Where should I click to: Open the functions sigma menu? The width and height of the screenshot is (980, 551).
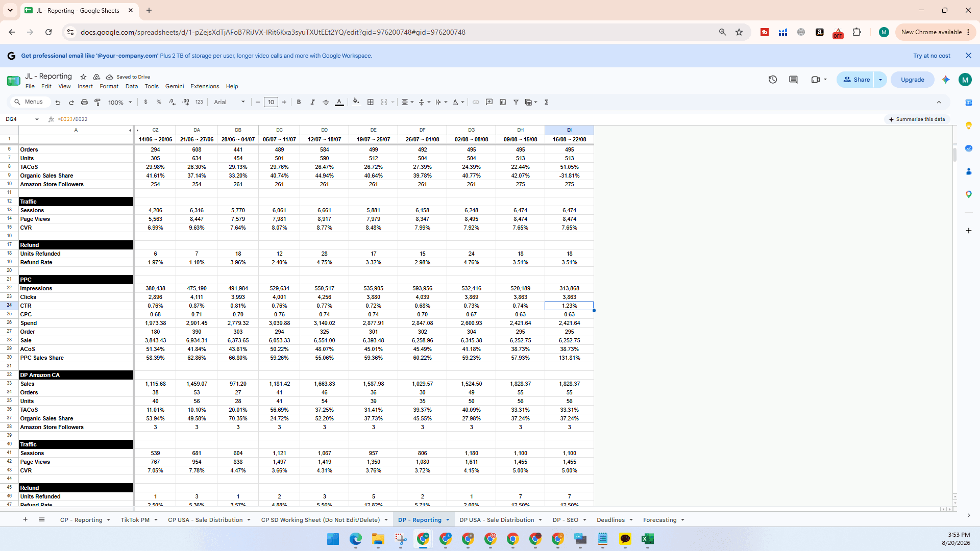pyautogui.click(x=546, y=102)
